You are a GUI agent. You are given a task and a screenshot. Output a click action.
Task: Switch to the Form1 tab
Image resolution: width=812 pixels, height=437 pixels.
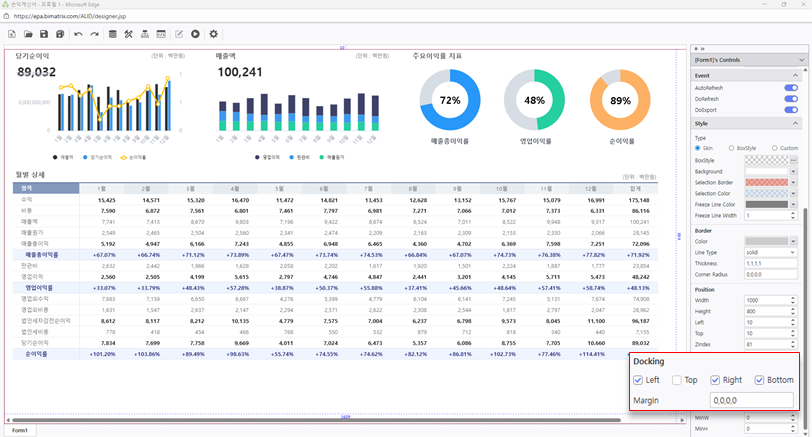19,430
